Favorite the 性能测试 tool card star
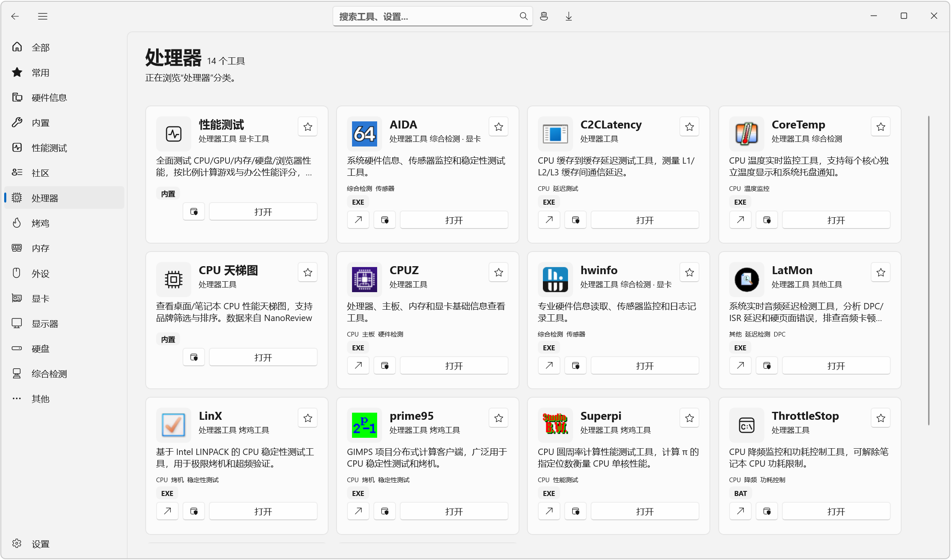 coord(308,127)
